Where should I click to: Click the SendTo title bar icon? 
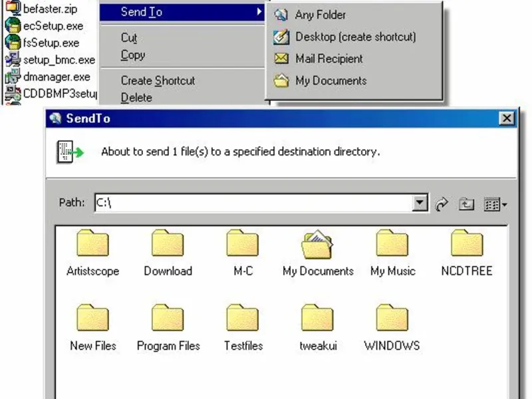coord(55,118)
